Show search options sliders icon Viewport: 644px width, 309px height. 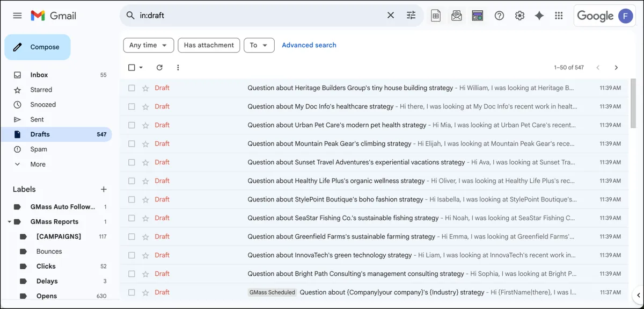411,16
